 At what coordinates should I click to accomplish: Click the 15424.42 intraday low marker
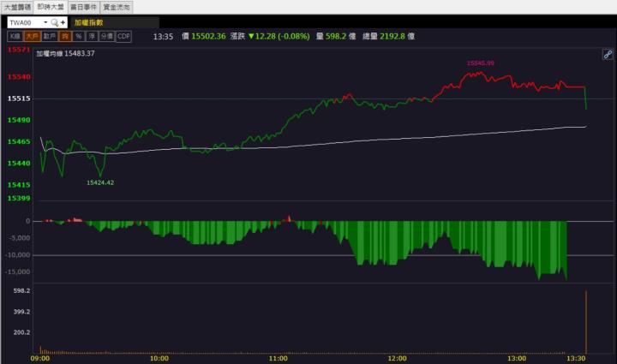[100, 182]
